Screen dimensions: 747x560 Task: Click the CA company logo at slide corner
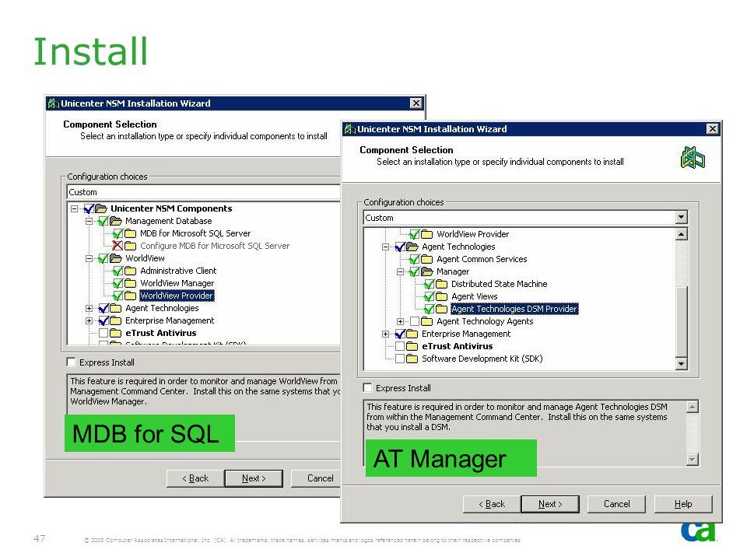(699, 531)
